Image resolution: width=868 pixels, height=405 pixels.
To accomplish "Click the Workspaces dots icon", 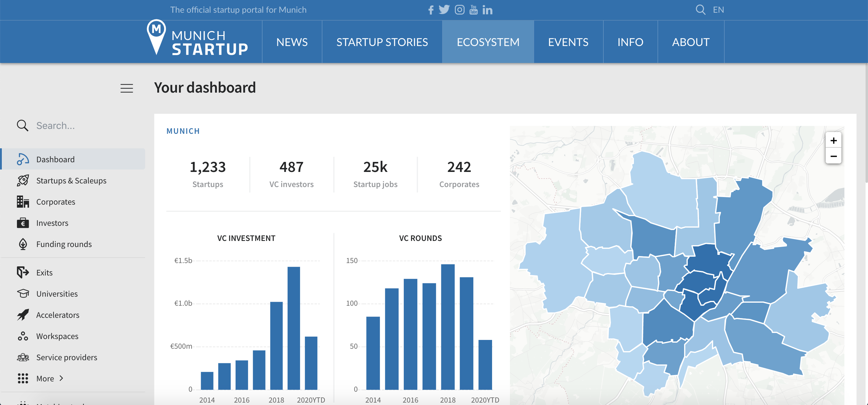I will click(x=23, y=336).
